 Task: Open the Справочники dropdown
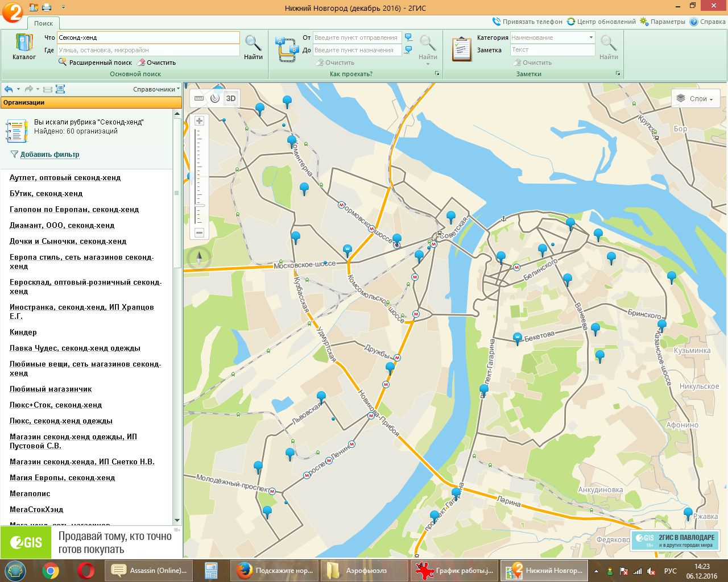click(156, 89)
